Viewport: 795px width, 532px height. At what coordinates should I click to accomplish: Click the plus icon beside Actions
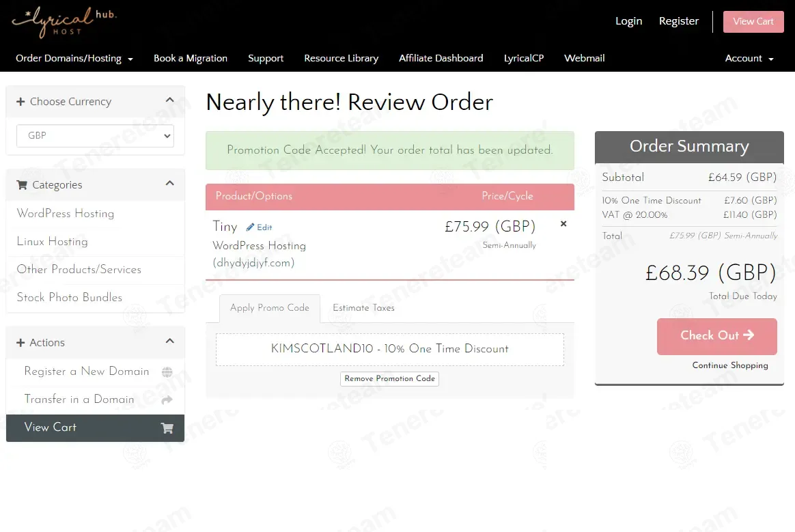point(20,343)
